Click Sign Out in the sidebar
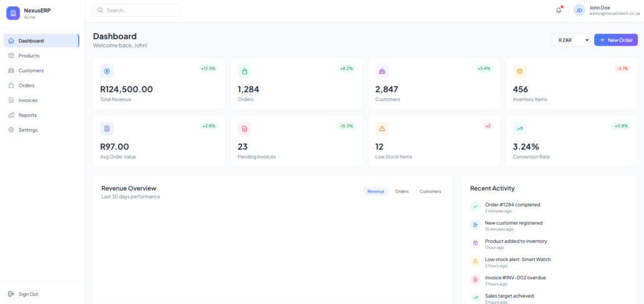This screenshot has height=304, width=644. pos(28,294)
